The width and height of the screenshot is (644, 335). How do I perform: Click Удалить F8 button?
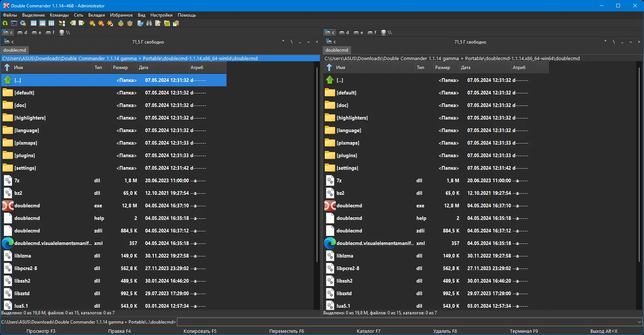tap(445, 331)
